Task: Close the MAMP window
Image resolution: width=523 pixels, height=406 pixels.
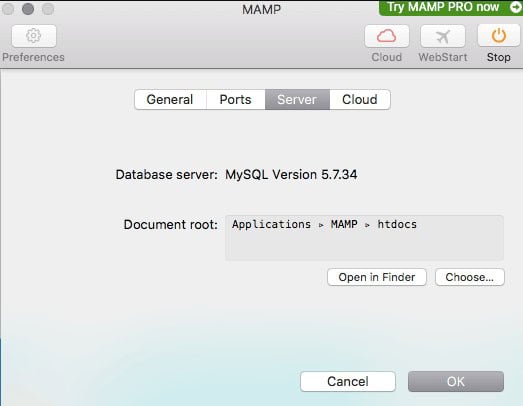Action: pos(8,9)
